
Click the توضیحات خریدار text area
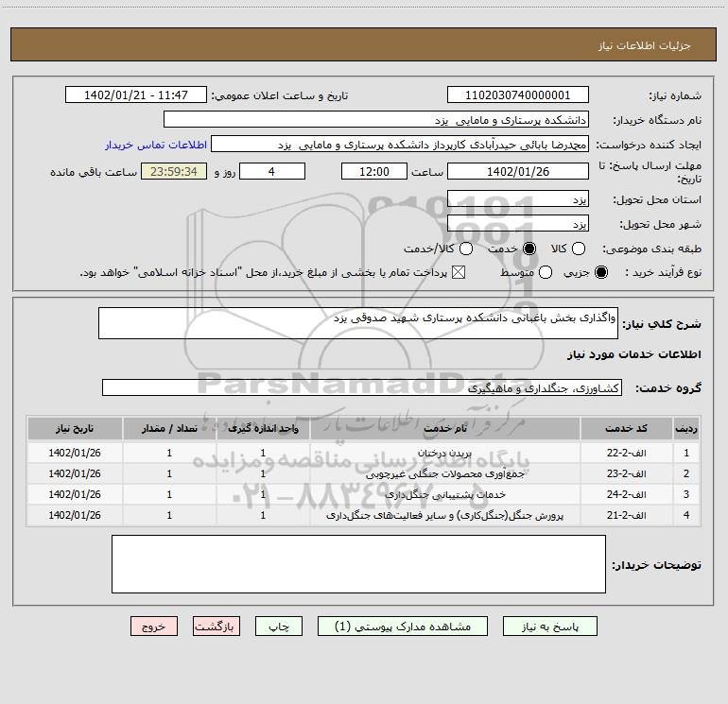[x=358, y=564]
